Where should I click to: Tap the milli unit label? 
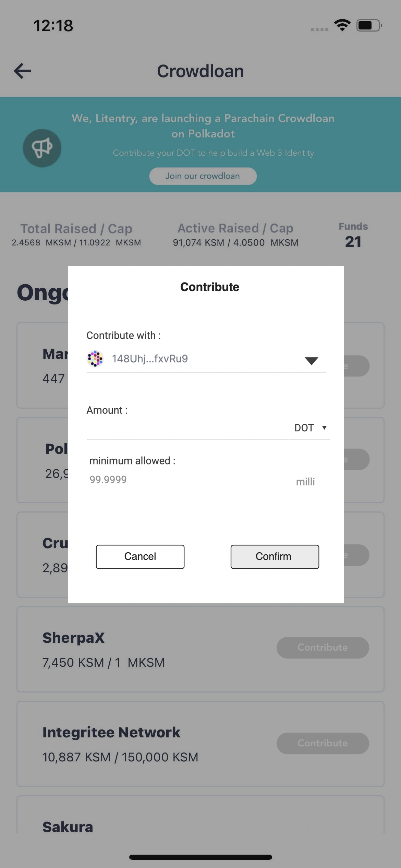tap(305, 481)
